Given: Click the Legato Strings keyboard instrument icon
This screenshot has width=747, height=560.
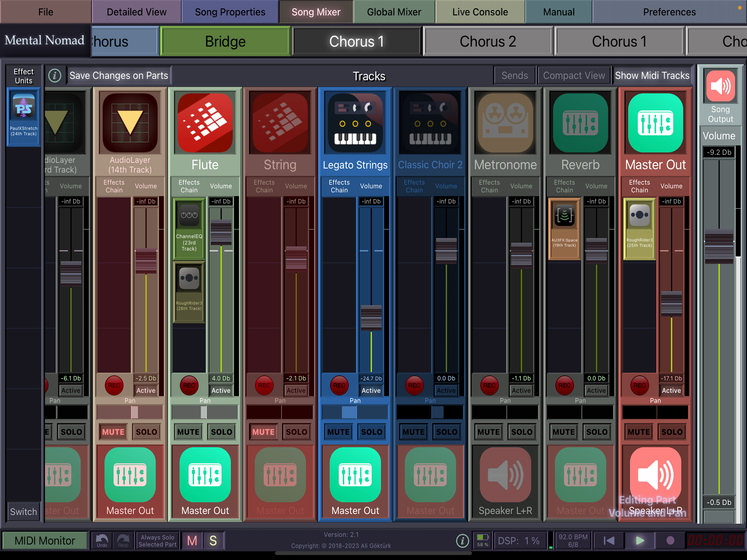Looking at the screenshot, I should [x=355, y=123].
